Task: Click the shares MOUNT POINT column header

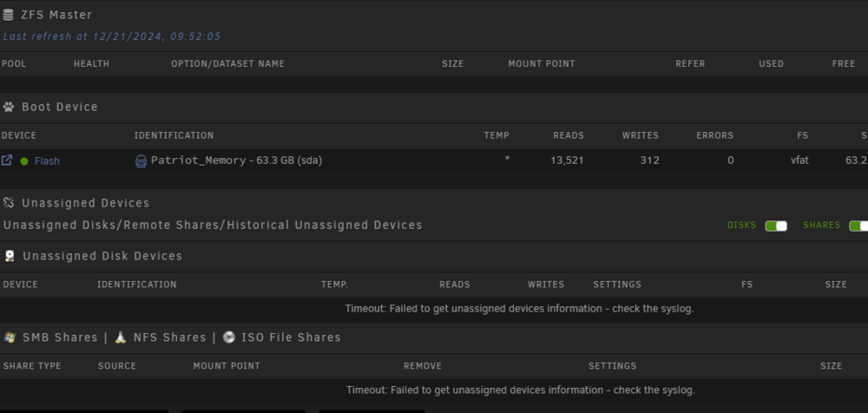Action: (227, 366)
